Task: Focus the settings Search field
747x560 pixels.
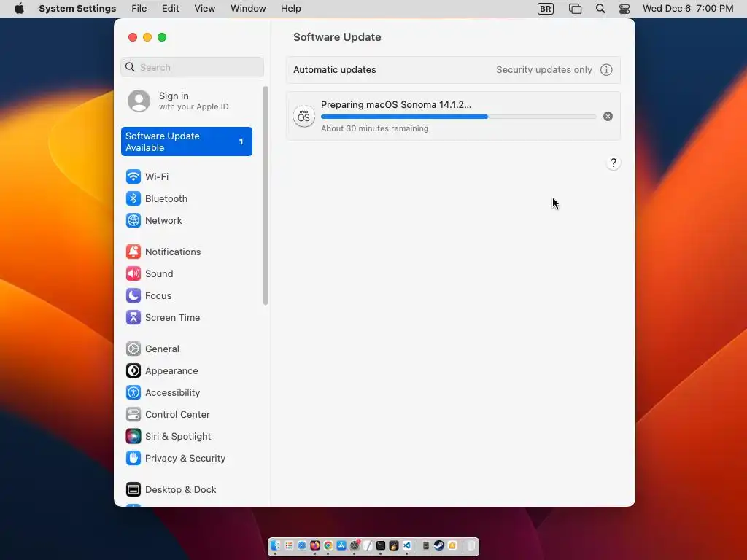Action: [x=192, y=67]
